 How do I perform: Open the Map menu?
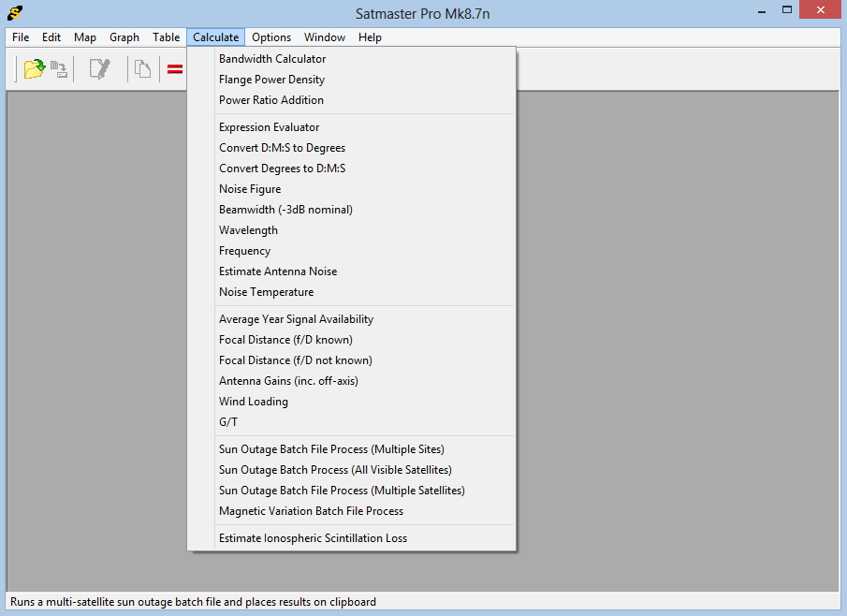tap(85, 37)
